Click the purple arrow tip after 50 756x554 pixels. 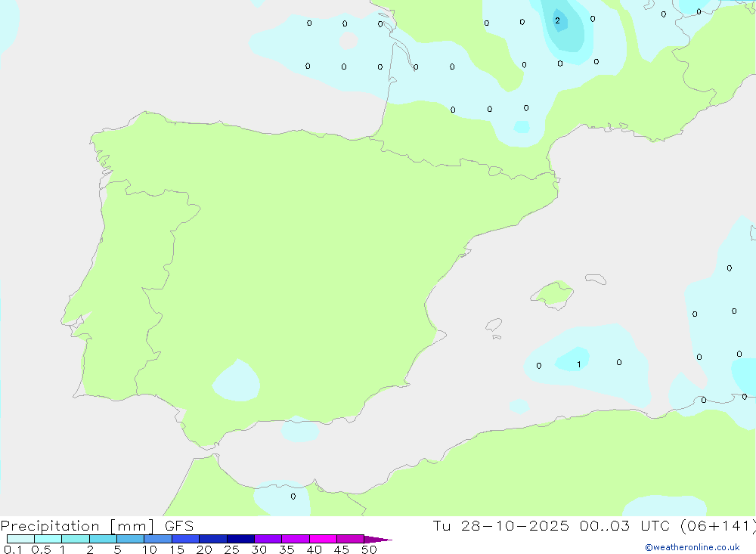click(x=378, y=539)
